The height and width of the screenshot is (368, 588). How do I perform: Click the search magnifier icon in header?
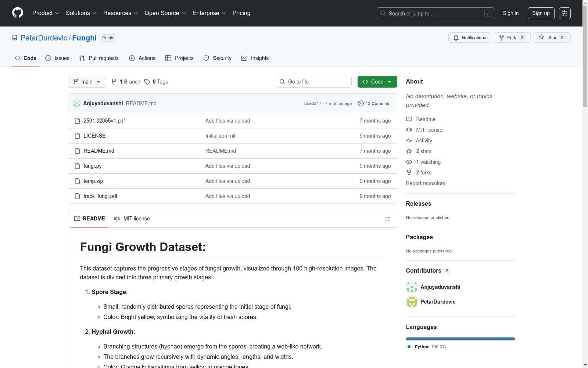coord(383,13)
